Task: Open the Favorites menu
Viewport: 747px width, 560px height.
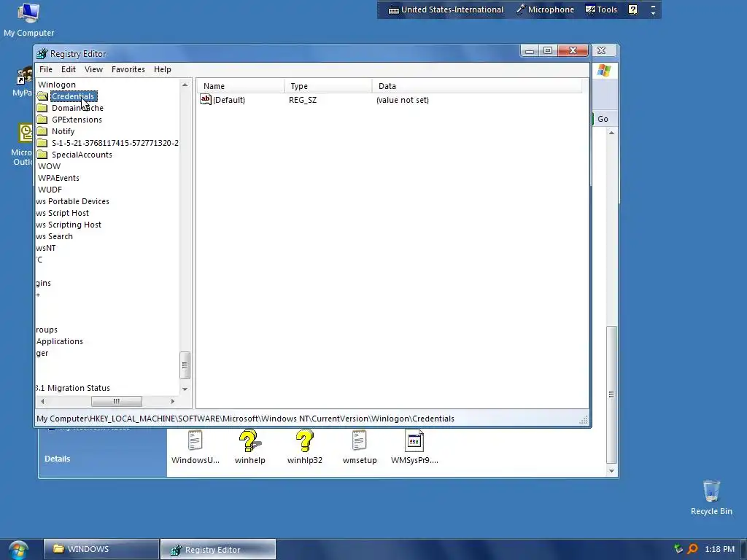Action: point(128,69)
